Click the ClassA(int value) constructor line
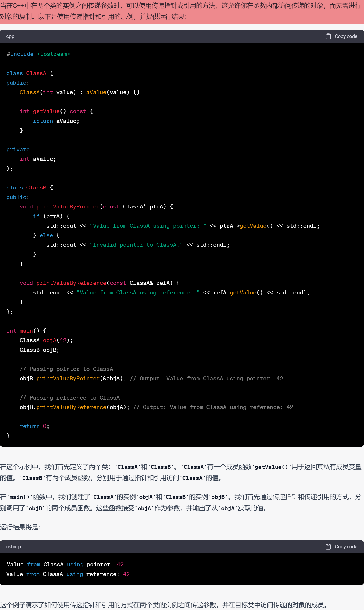Screen dimensions: 364x610 pyautogui.click(x=79, y=92)
